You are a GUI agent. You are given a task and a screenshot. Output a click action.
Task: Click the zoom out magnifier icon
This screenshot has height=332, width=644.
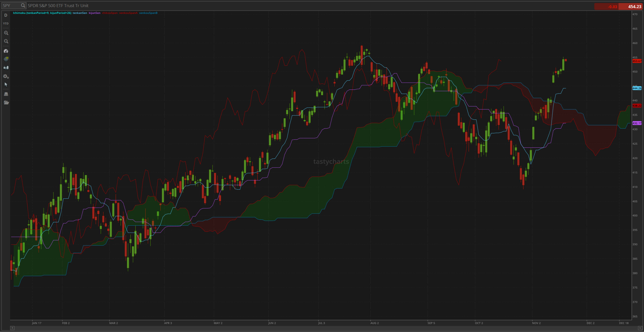6,41
